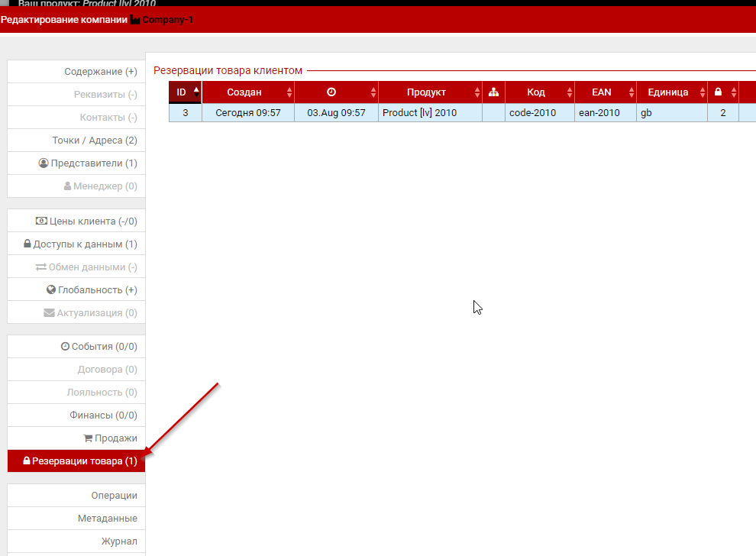The image size is (756, 556).
Task: Open Продажи with the cart icon
Action: point(110,438)
